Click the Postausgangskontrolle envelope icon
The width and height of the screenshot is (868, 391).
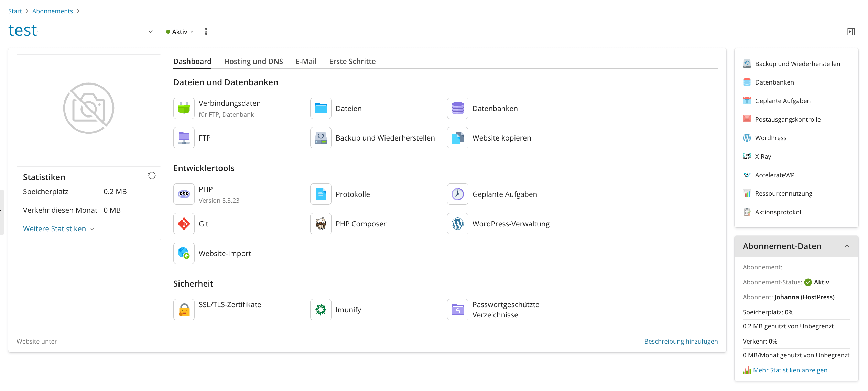click(x=747, y=119)
